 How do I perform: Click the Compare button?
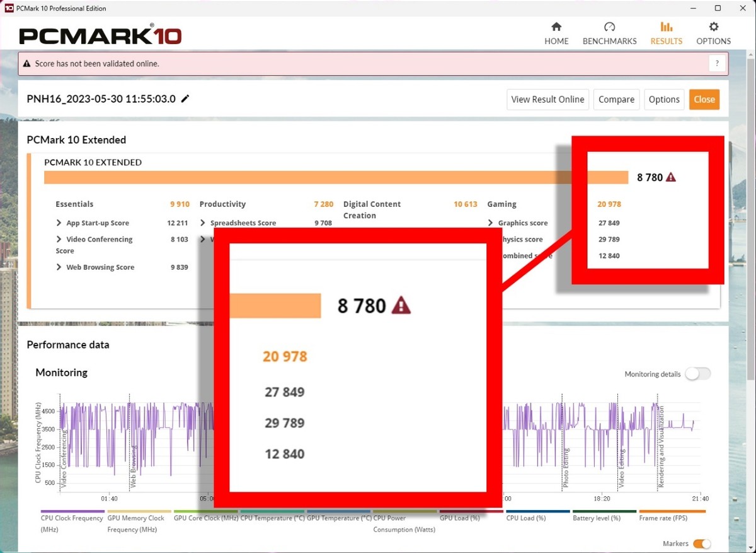tap(616, 99)
